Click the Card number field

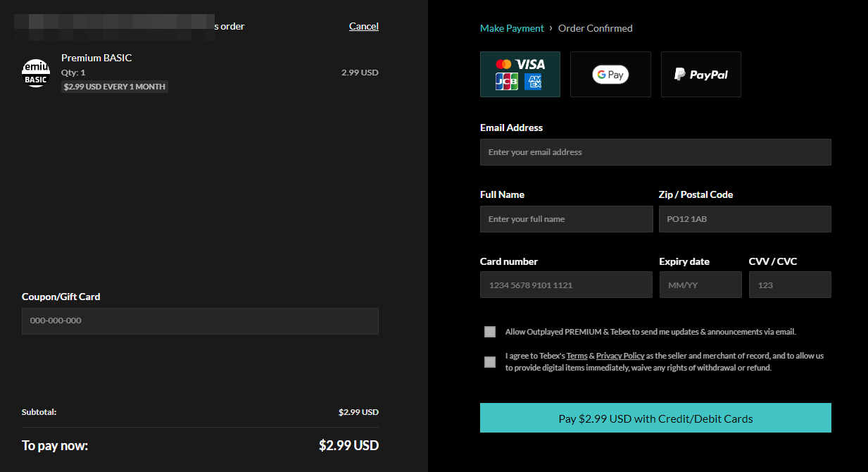point(566,285)
